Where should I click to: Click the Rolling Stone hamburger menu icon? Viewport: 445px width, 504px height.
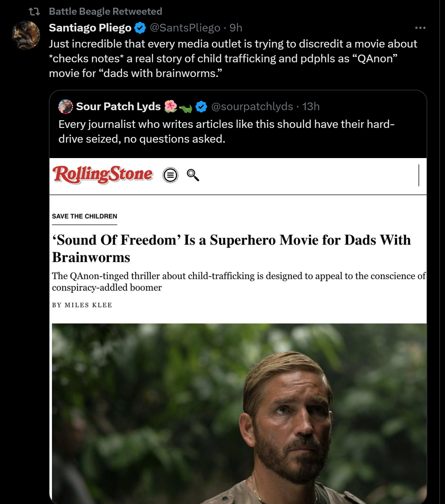(170, 175)
